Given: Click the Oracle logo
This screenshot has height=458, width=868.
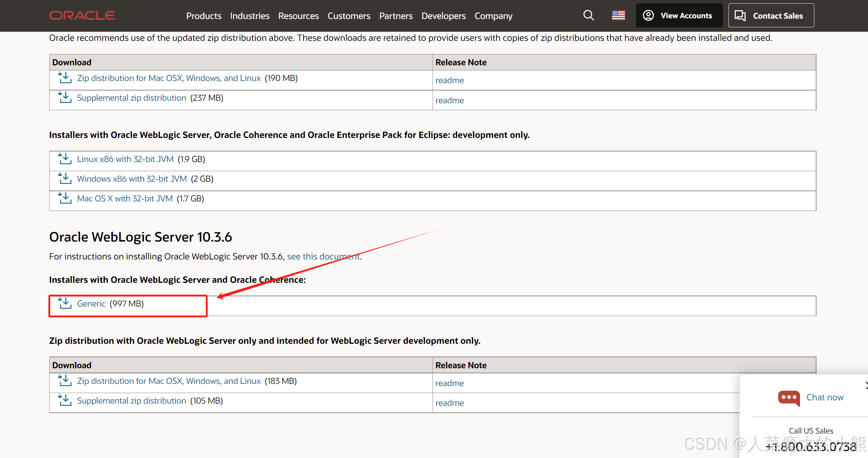Looking at the screenshot, I should pyautogui.click(x=82, y=15).
